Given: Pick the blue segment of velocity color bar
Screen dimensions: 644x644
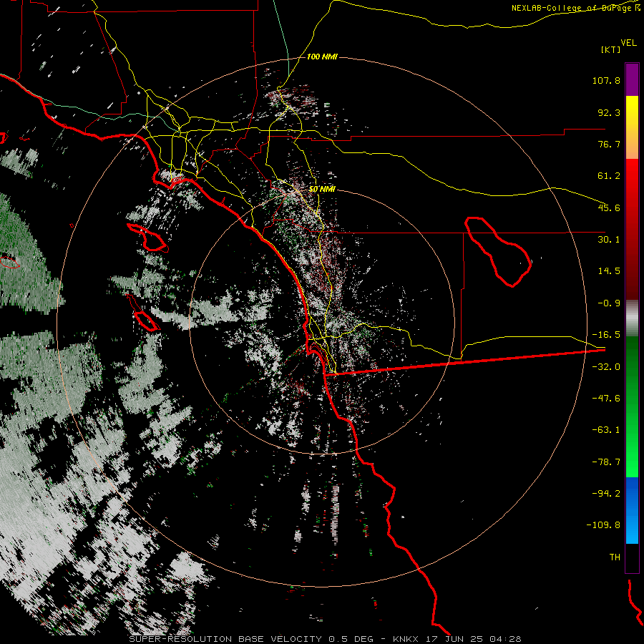Looking at the screenshot, I should [632, 510].
